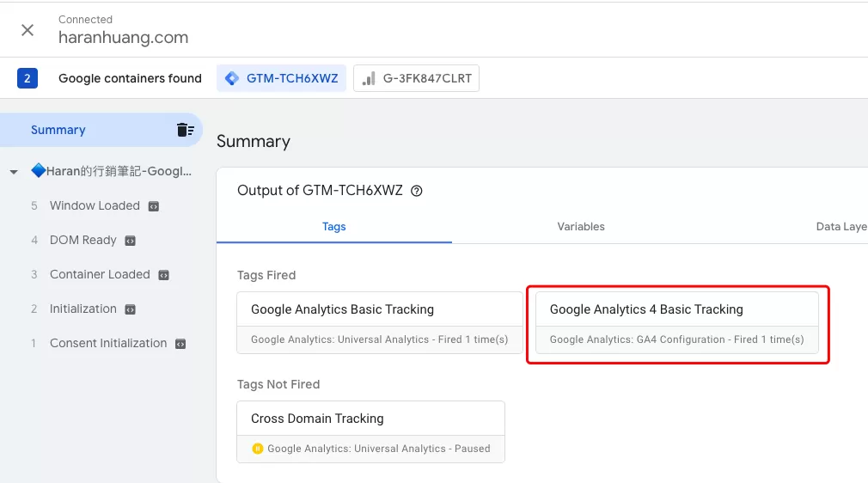The image size is (868, 483).
Task: Open help icon beside Output of GTM-TCH6XWZ
Action: pyautogui.click(x=416, y=191)
